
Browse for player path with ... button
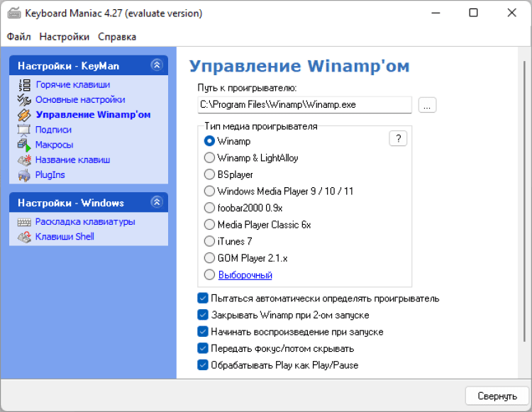[427, 105]
